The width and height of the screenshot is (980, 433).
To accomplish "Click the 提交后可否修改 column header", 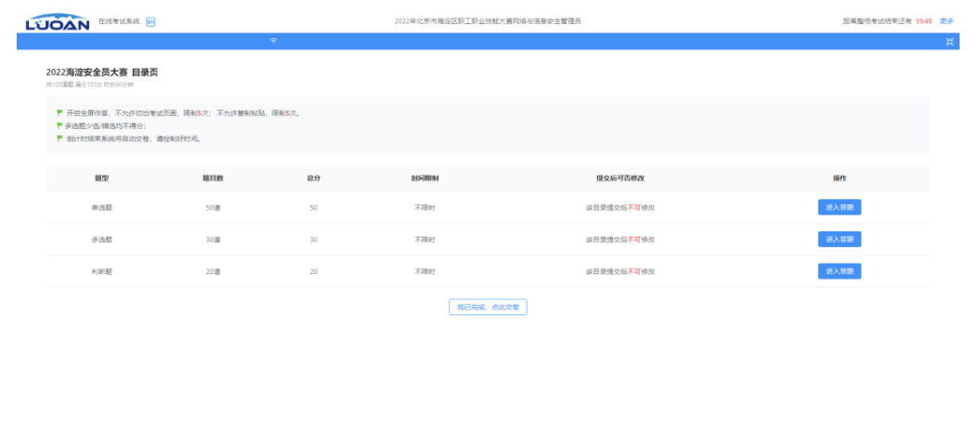I will point(620,177).
